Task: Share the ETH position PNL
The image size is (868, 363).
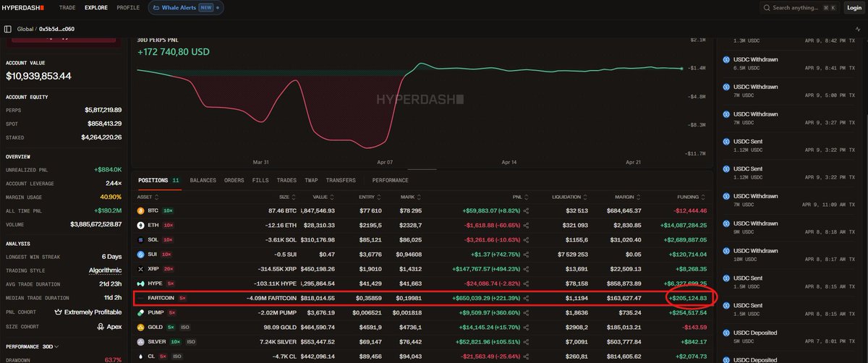Action: point(526,226)
